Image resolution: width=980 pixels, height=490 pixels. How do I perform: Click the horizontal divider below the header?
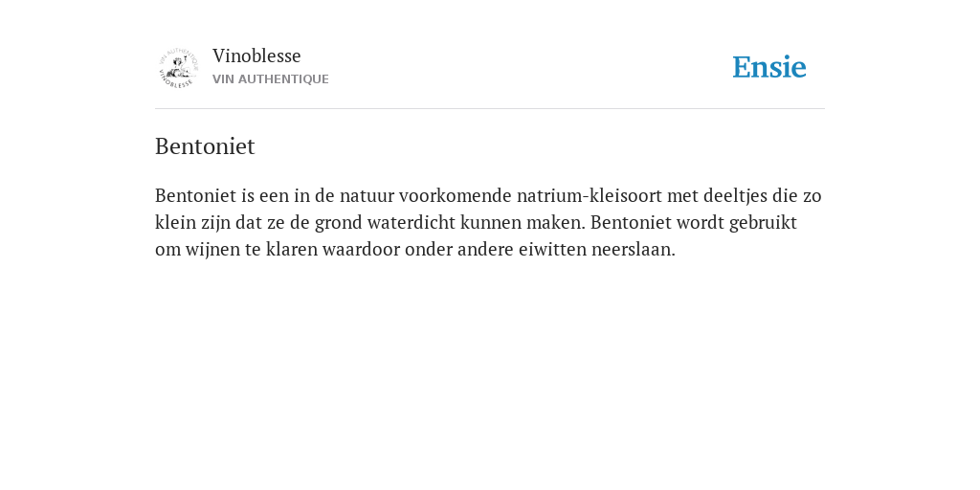click(x=490, y=109)
